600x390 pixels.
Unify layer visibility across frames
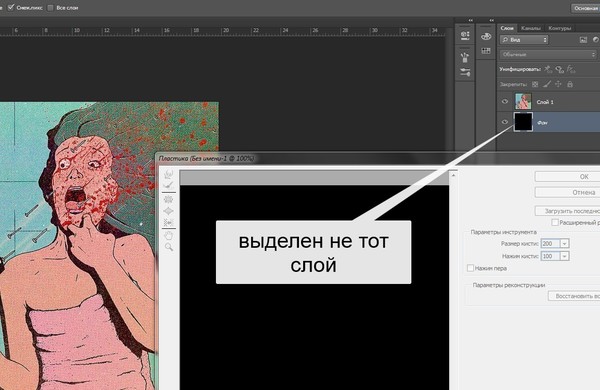[x=559, y=69]
